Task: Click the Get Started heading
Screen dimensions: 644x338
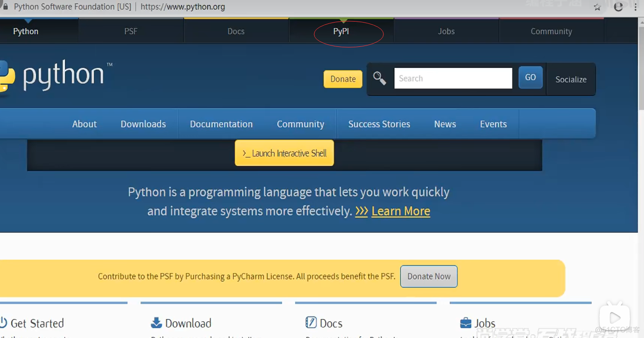Action: coord(37,323)
